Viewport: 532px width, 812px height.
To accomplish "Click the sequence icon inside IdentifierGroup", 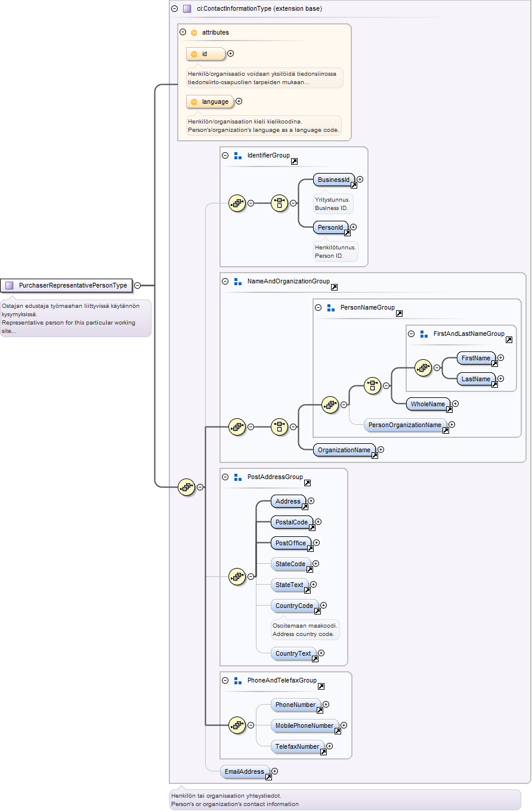I will 237,203.
